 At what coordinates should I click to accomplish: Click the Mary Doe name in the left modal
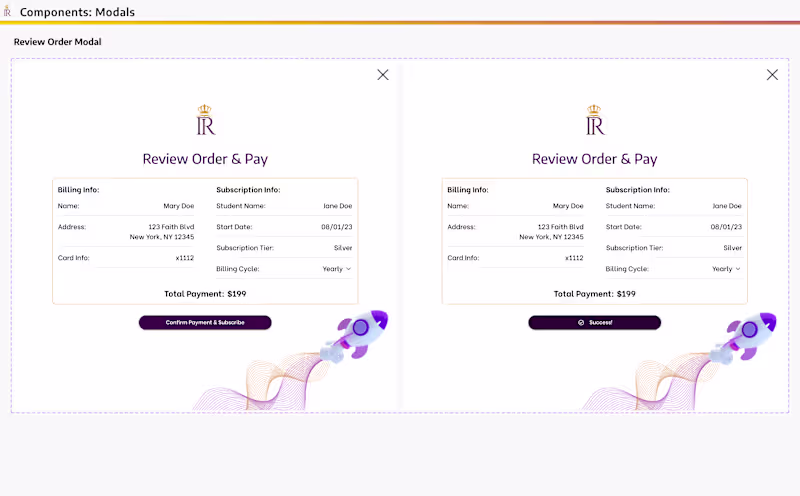179,206
